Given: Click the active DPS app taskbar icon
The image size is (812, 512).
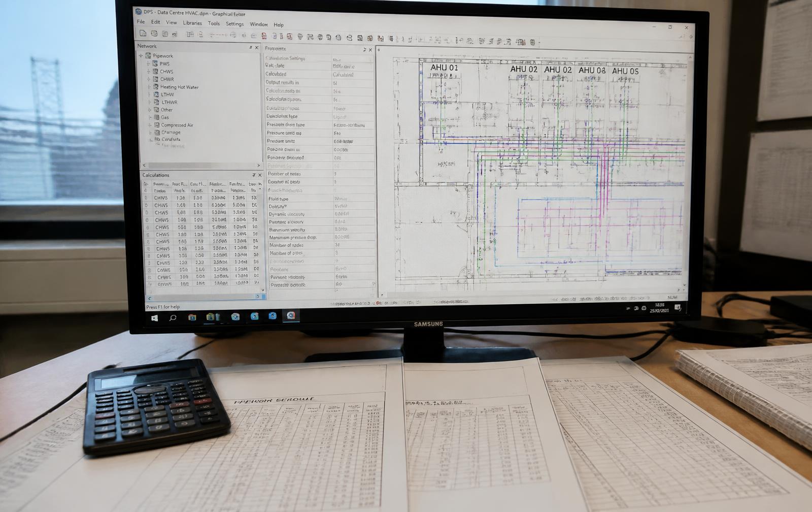Looking at the screenshot, I should click(x=291, y=315).
